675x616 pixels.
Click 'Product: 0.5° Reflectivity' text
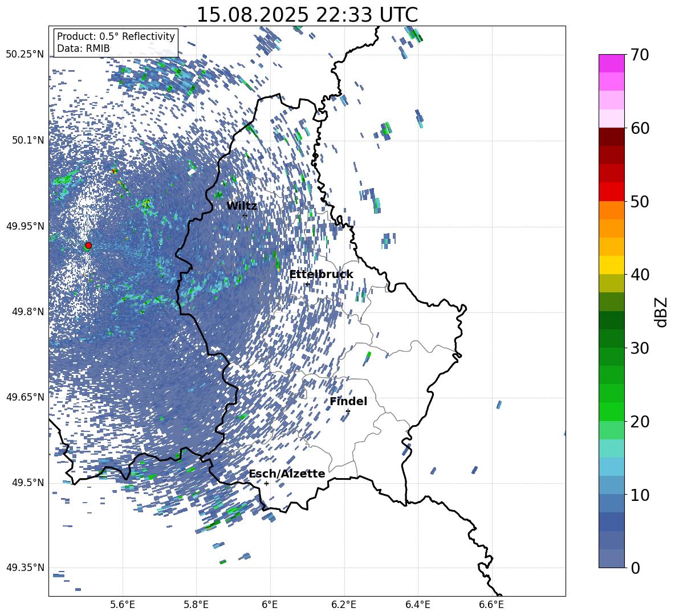pyautogui.click(x=116, y=36)
